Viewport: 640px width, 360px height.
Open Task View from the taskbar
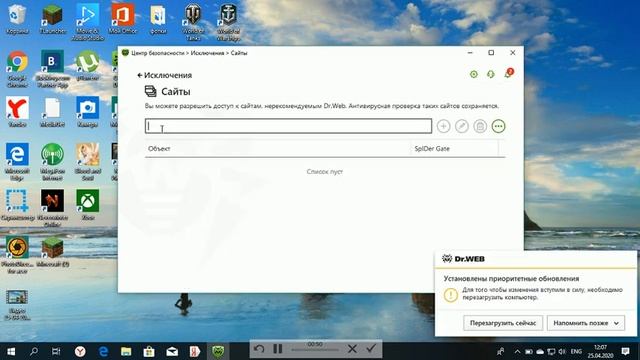[56, 351]
